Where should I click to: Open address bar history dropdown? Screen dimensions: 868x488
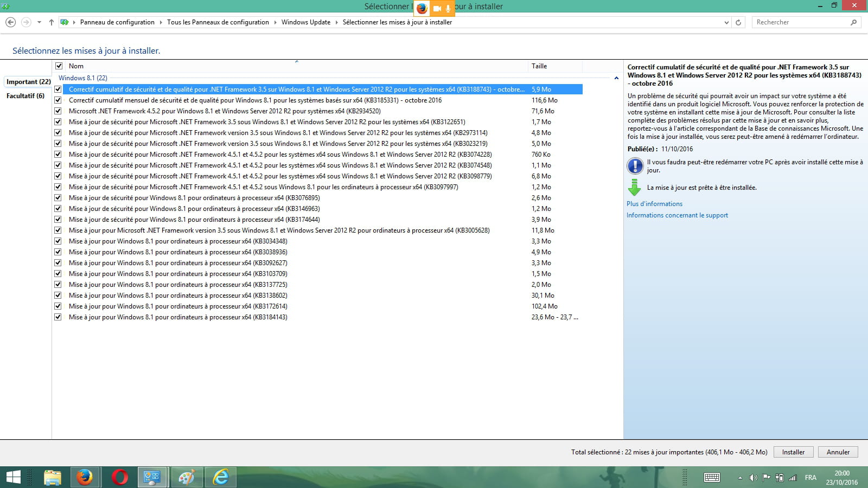point(726,22)
